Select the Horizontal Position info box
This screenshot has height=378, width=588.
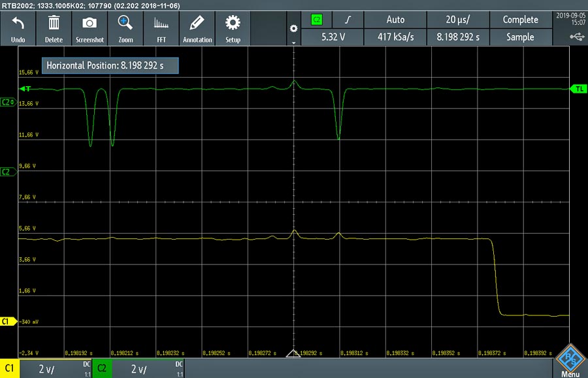(x=110, y=65)
